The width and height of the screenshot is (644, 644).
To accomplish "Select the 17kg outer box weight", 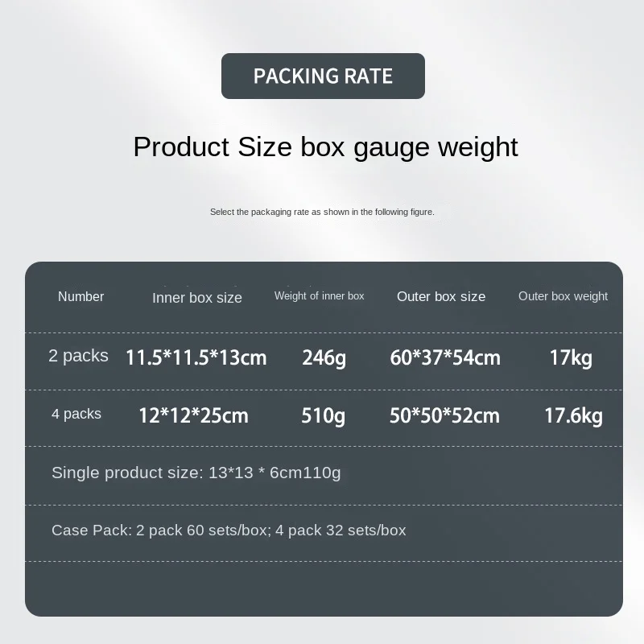I will tap(571, 357).
